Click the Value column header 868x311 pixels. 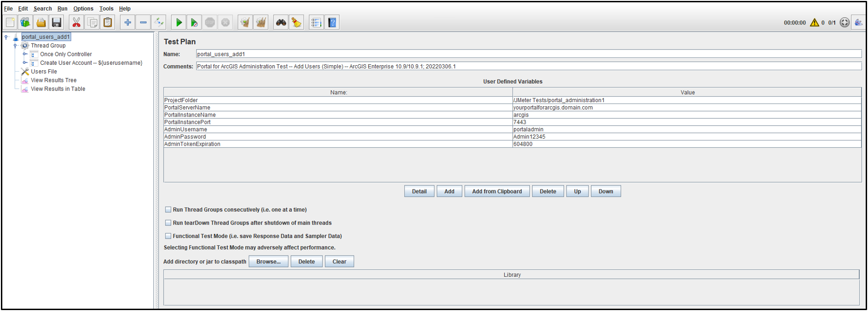click(687, 92)
